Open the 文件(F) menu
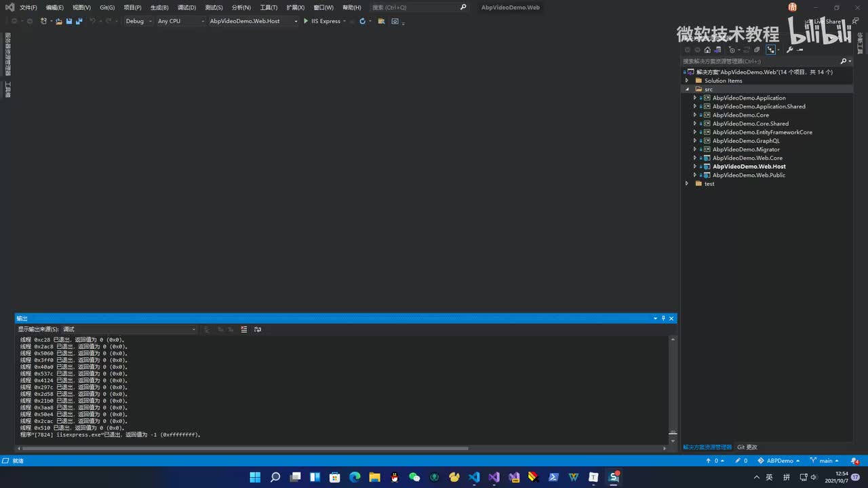This screenshot has width=868, height=488. [28, 7]
